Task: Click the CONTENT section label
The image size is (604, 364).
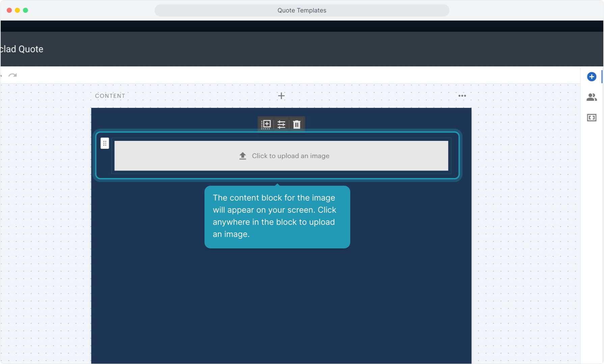Action: tap(110, 96)
